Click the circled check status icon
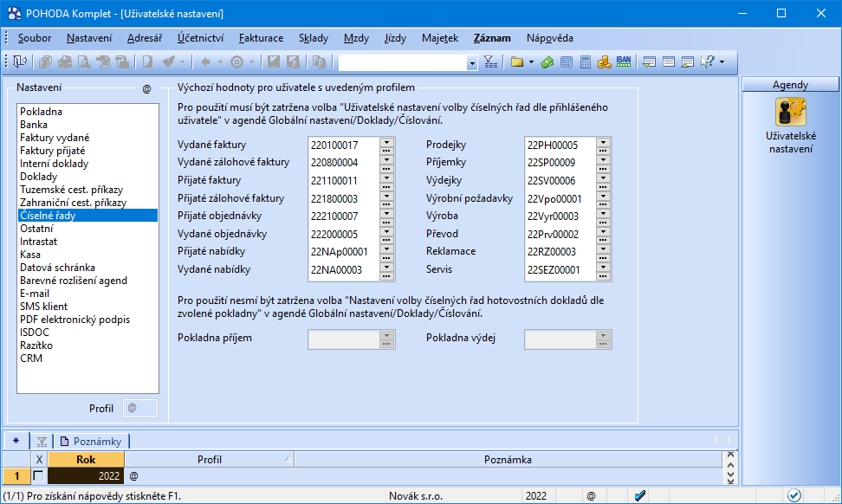The width and height of the screenshot is (842, 504). [x=793, y=495]
